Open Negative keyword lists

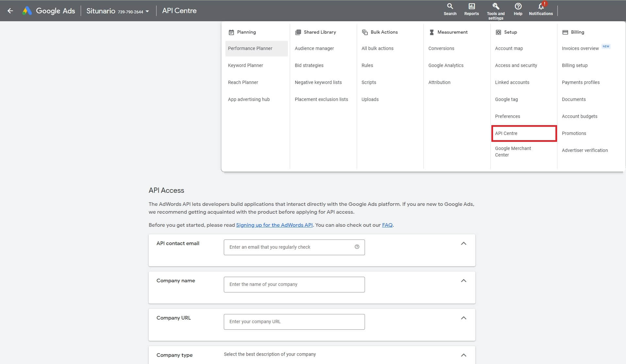(x=318, y=82)
